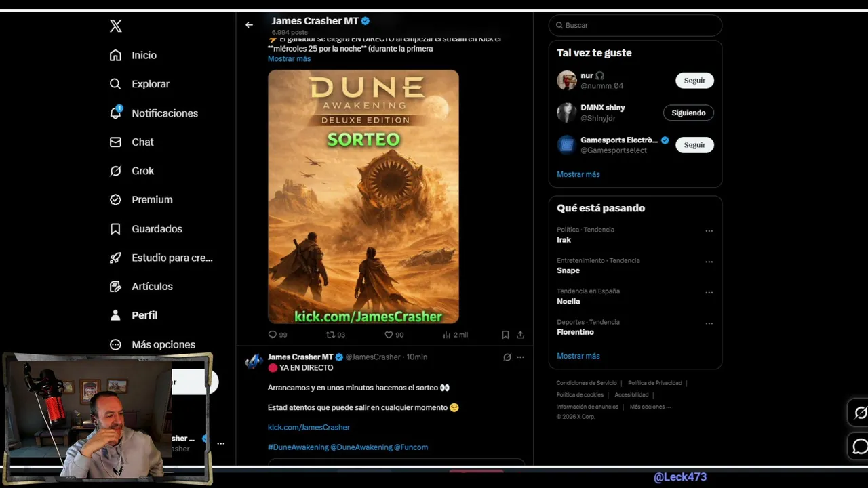Click the #DuneAwakening hashtag
Viewport: 868px width, 488px height.
[x=298, y=447]
